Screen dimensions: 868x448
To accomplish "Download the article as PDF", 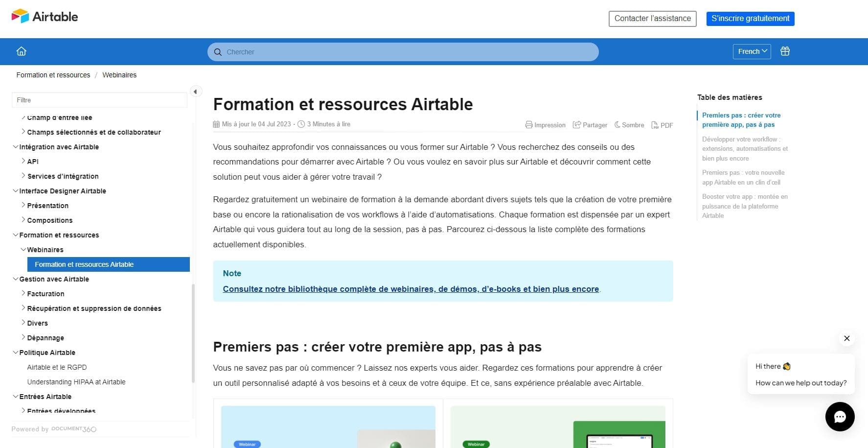I will point(662,125).
